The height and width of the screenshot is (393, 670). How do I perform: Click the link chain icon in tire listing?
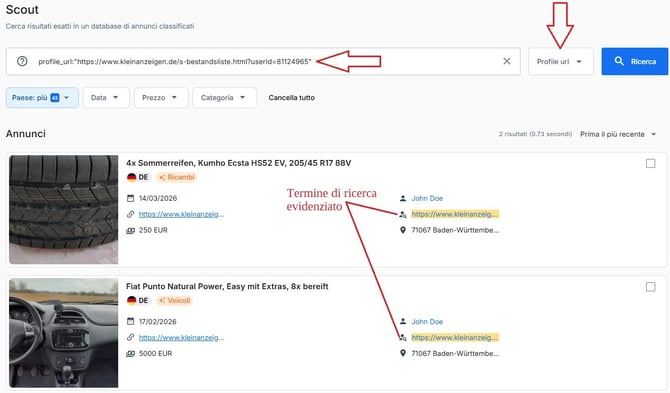point(130,214)
